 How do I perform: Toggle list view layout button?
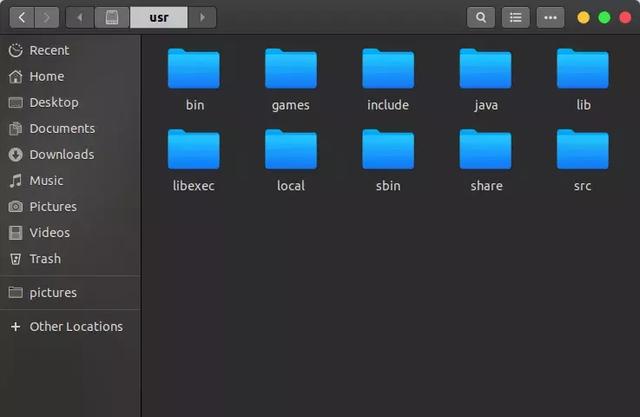[515, 17]
